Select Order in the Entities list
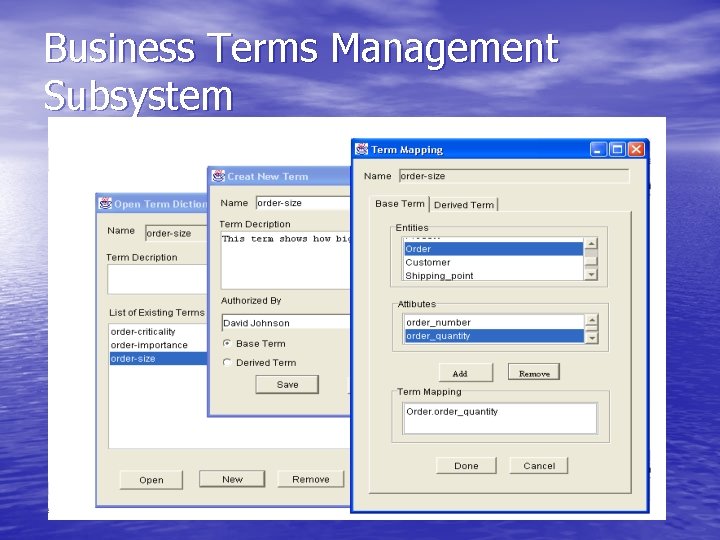This screenshot has width=720, height=540. 494,249
